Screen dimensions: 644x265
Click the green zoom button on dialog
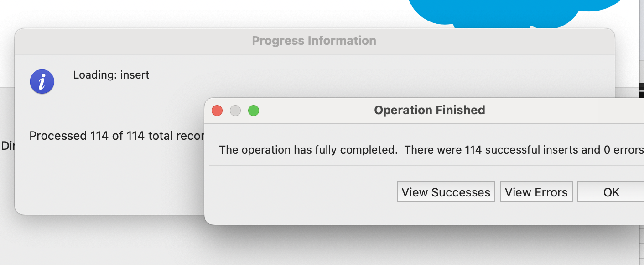(253, 111)
